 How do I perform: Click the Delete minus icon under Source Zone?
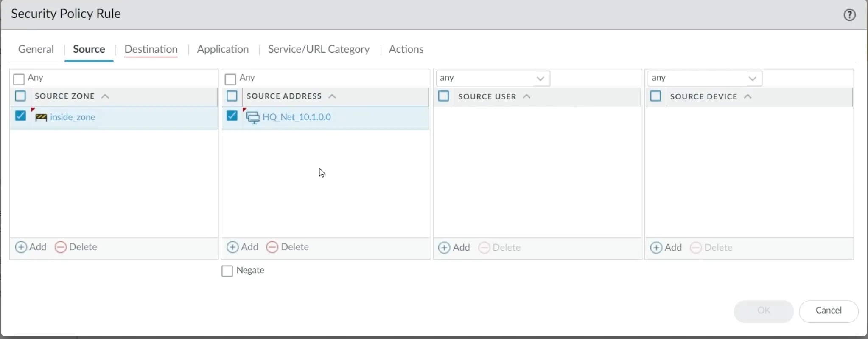click(x=61, y=247)
